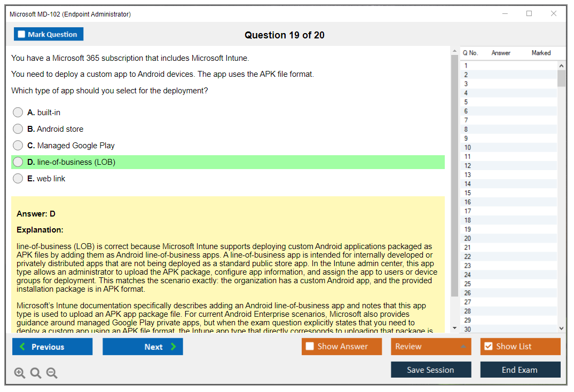Click the Answer: D text
The height and width of the screenshot is (392, 574).
pos(36,214)
